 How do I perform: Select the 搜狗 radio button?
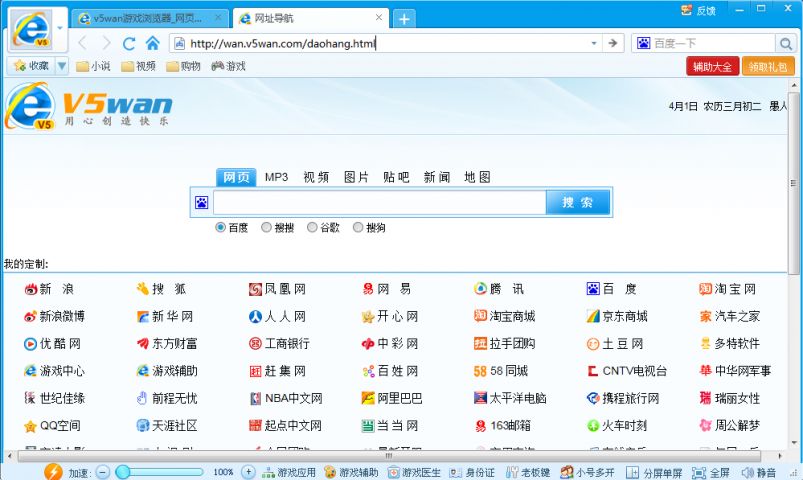pyautogui.click(x=357, y=227)
